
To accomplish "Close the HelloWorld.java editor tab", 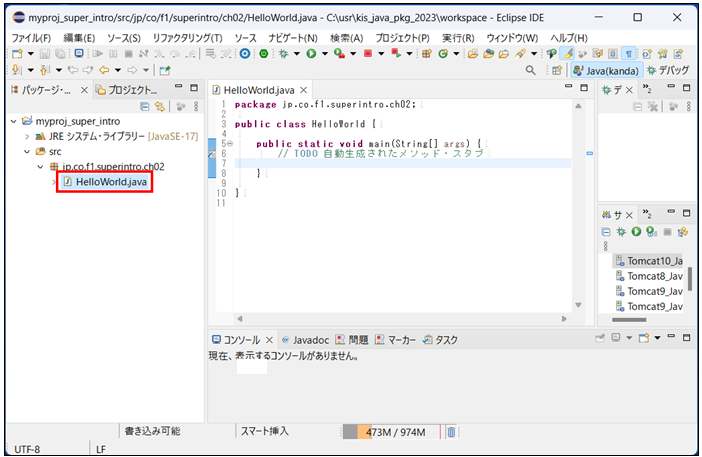I will 304,90.
